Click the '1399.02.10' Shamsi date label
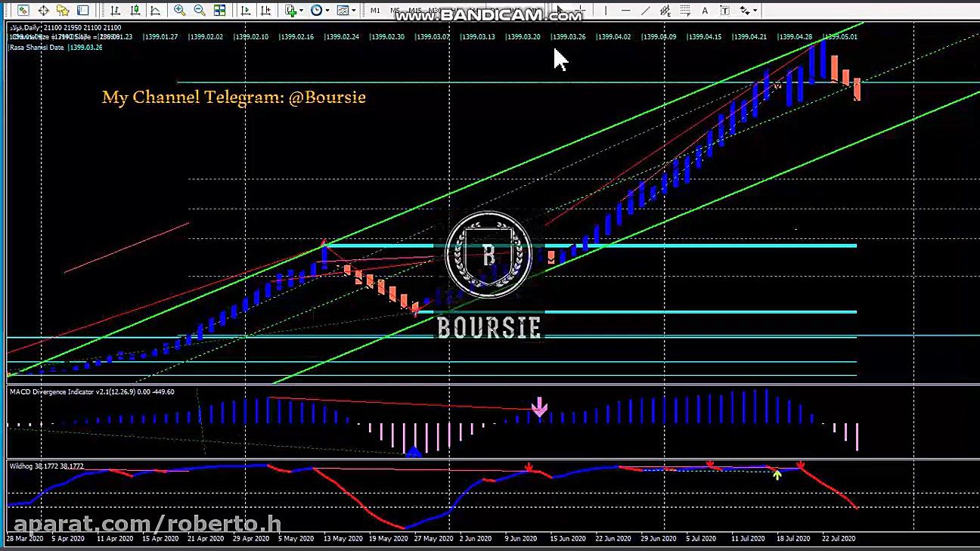The image size is (980, 551). point(253,36)
